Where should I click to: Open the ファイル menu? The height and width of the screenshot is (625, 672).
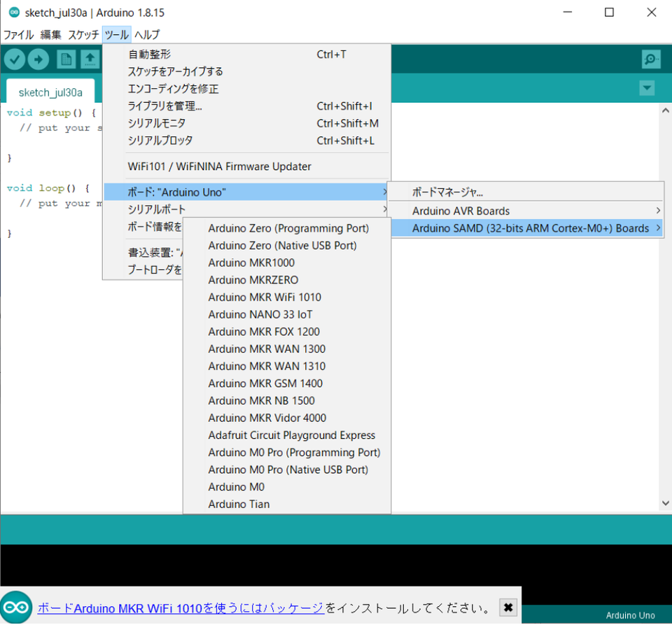point(18,34)
